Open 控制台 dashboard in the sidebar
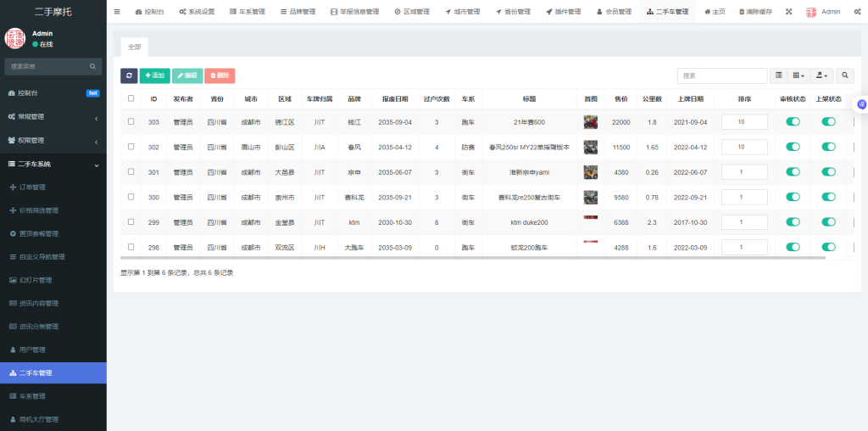This screenshot has width=868, height=431. [53, 93]
